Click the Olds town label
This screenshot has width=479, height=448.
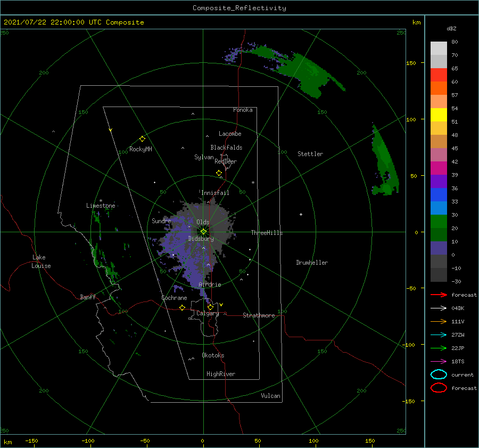point(203,222)
